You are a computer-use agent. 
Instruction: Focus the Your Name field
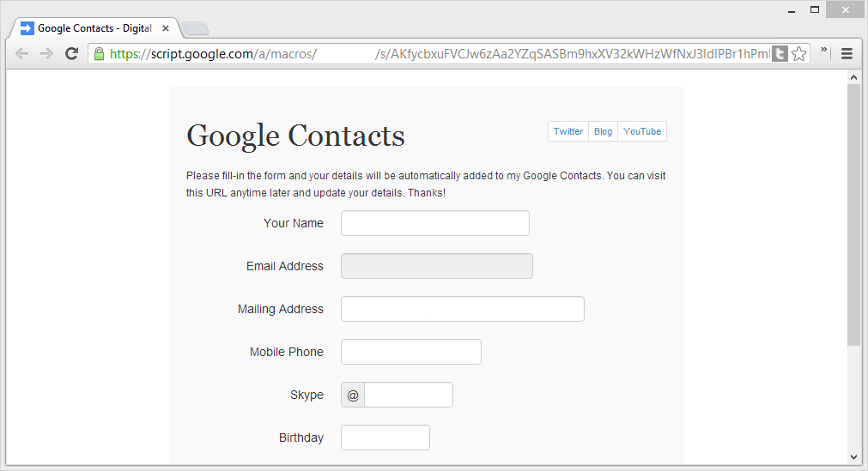(435, 223)
